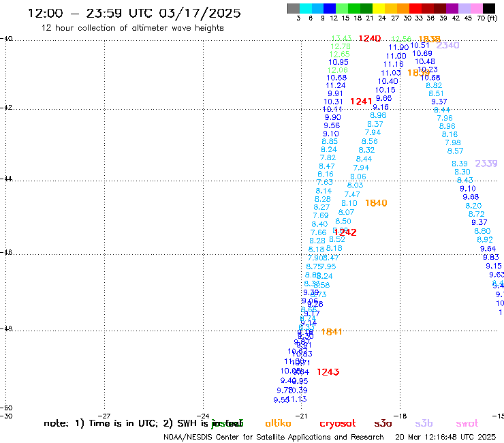
Task: Select the 8.39 wave height reading
Action: [x=460, y=164]
